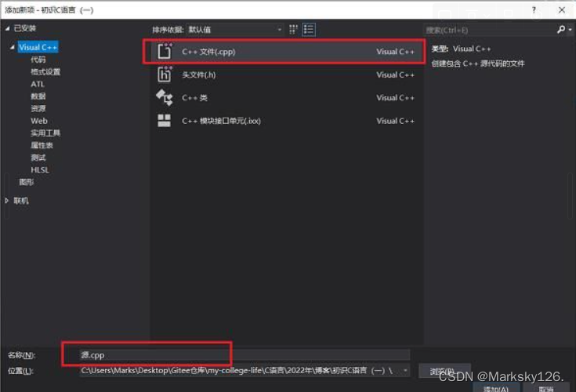Select HLSL category in tree
The image size is (576, 392).
point(40,169)
